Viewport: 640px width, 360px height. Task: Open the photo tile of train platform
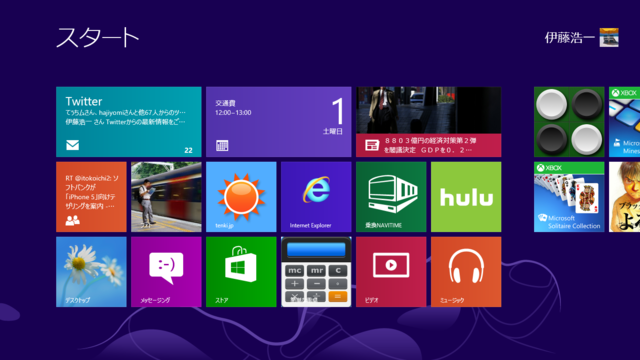coord(166,197)
